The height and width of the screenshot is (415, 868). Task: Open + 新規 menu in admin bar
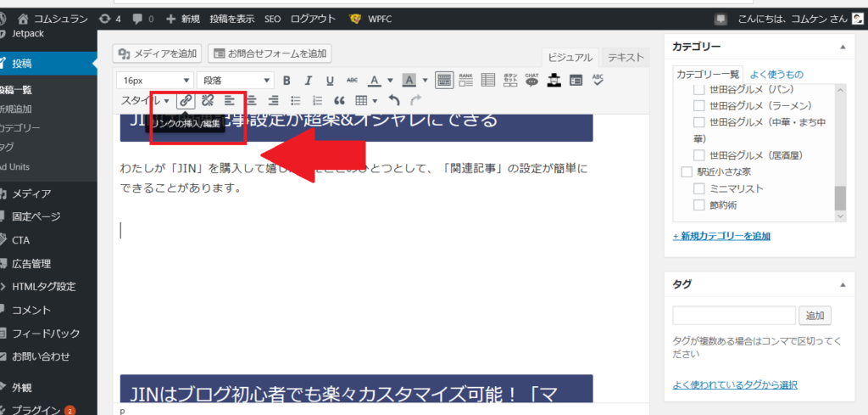tap(183, 19)
